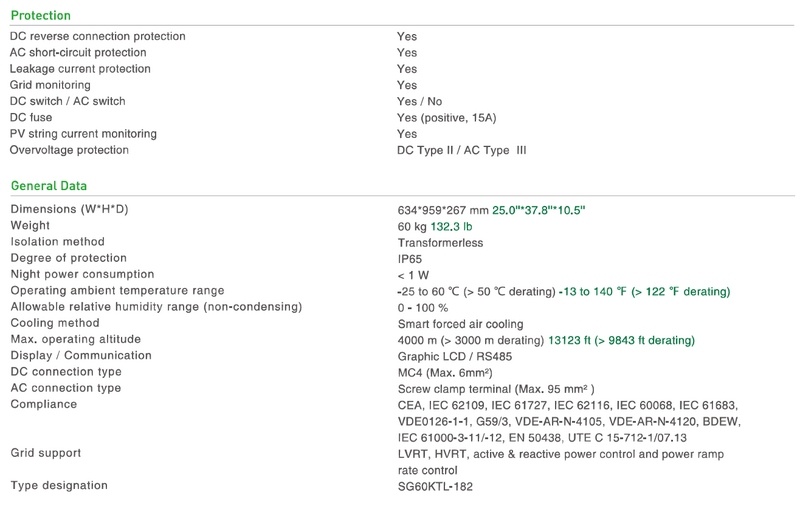Click the Grid support row label
The width and height of the screenshot is (800, 506).
tap(45, 453)
